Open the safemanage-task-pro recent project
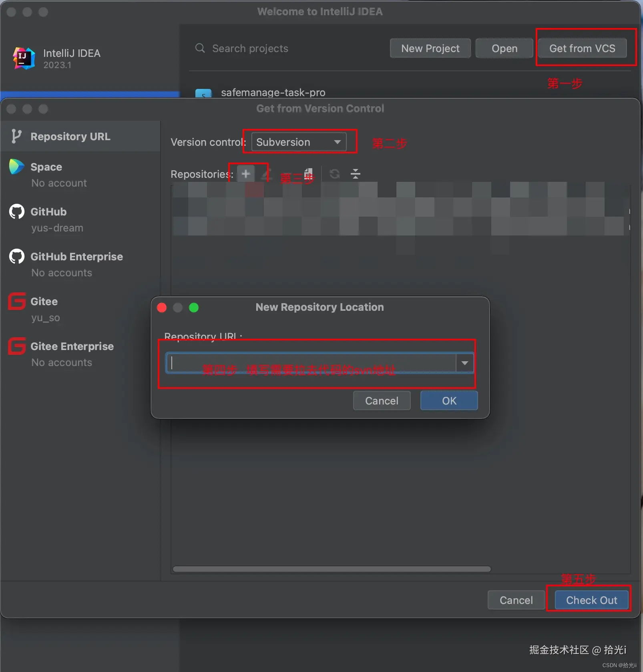The image size is (643, 672). tap(273, 93)
